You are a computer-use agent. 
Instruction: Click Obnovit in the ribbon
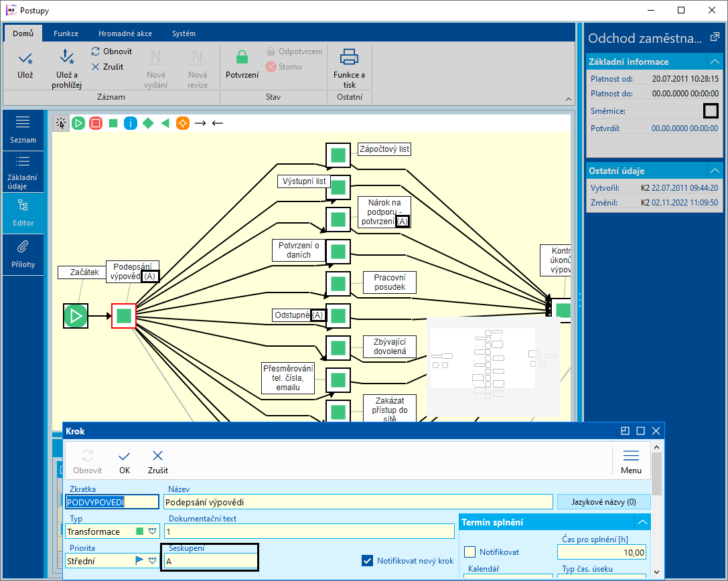[112, 52]
